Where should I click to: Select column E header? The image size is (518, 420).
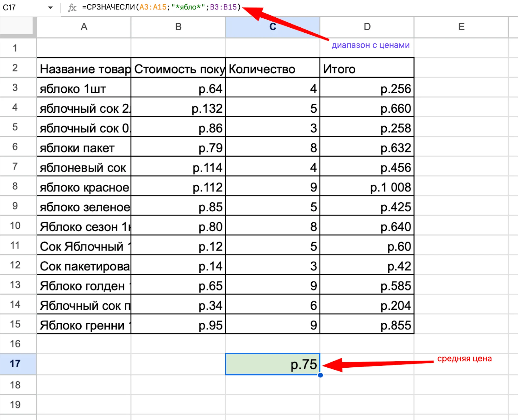(461, 27)
